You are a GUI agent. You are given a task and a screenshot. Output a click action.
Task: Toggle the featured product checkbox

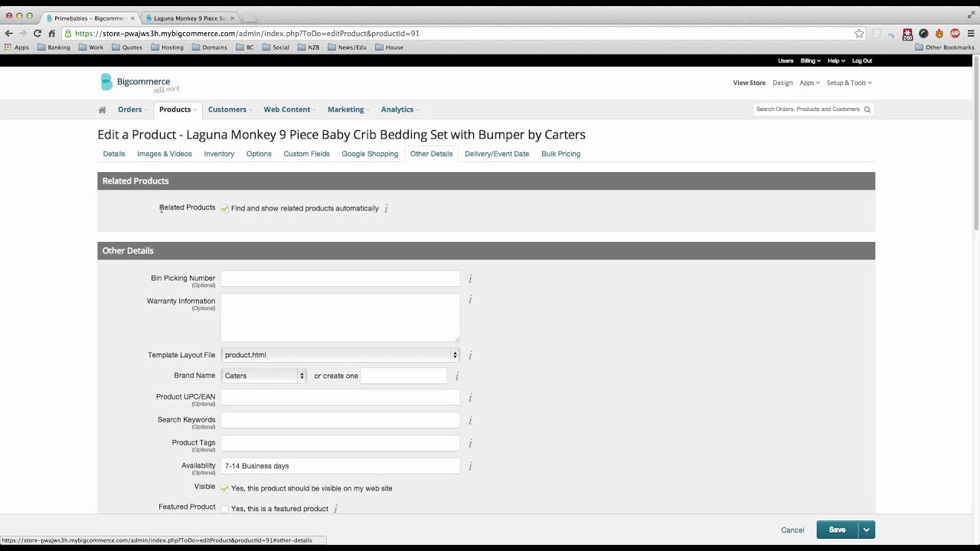(x=224, y=509)
